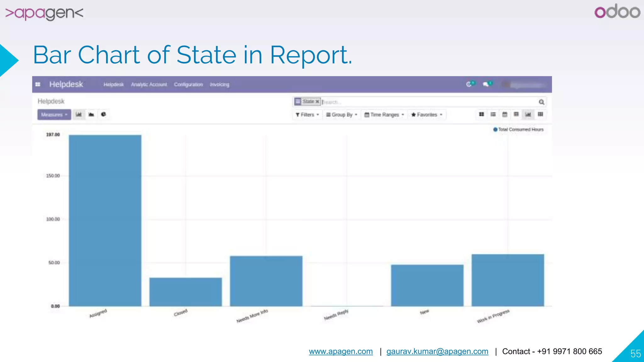This screenshot has width=644, height=362.
Task: Switch to bar chart mode
Action: (79, 114)
